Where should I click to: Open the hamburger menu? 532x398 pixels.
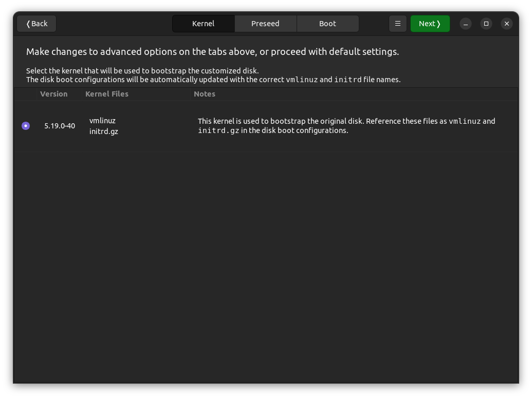coord(397,23)
